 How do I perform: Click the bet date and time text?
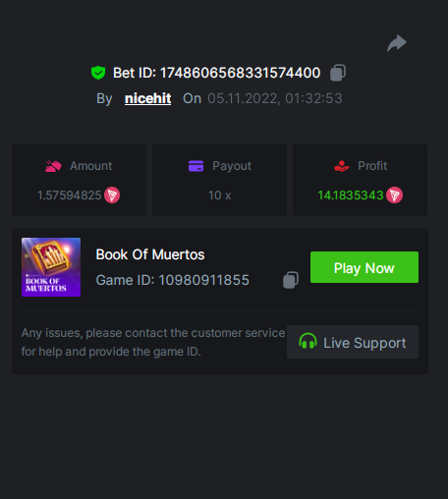click(275, 98)
